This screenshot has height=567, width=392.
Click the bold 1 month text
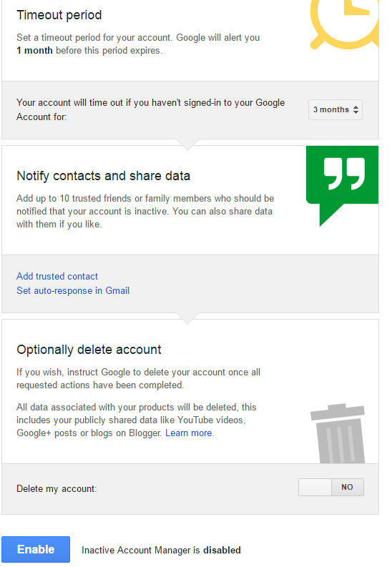[35, 50]
